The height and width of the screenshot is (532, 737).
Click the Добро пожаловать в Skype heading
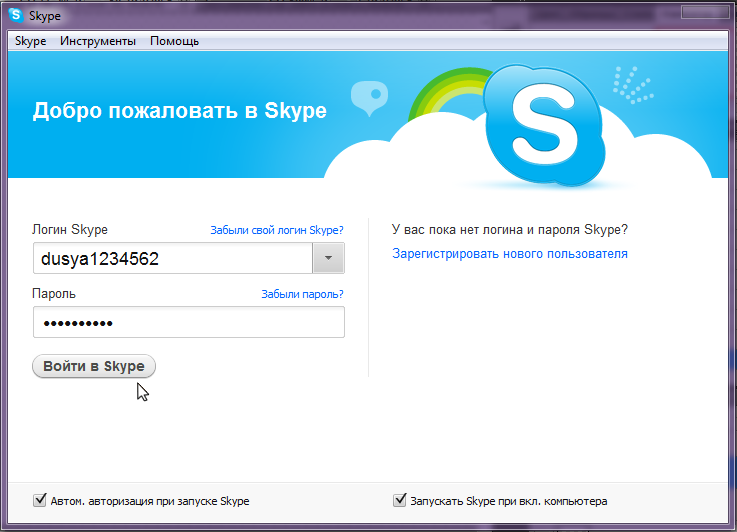tap(180, 110)
